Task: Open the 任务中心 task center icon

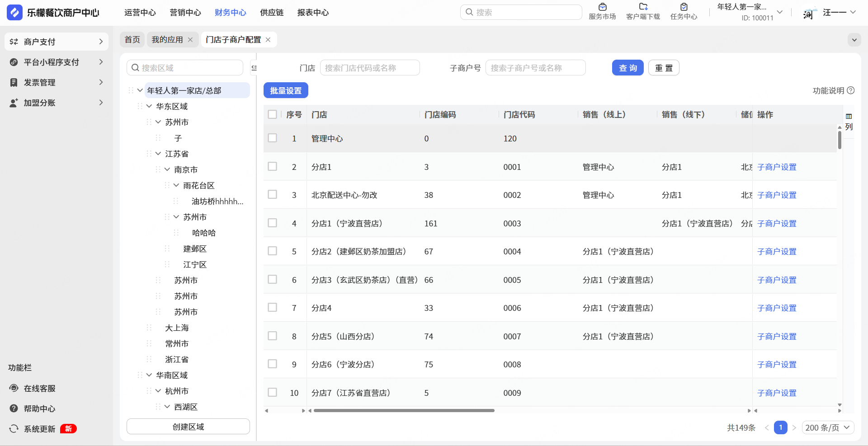Action: coord(684,7)
